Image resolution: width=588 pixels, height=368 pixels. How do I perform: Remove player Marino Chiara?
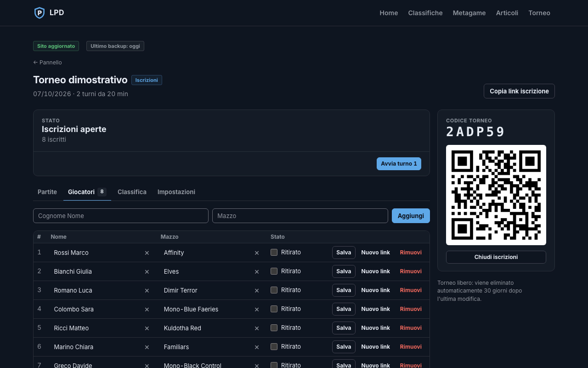411,347
